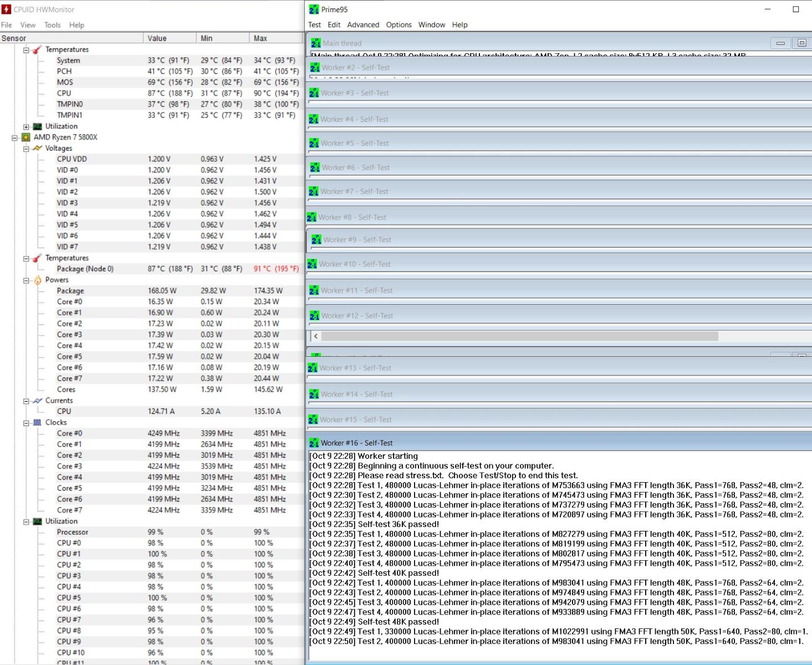812x665 pixels.
Task: Collapse the AMD Ryzen 7 5800X tree node
Action: (x=15, y=137)
